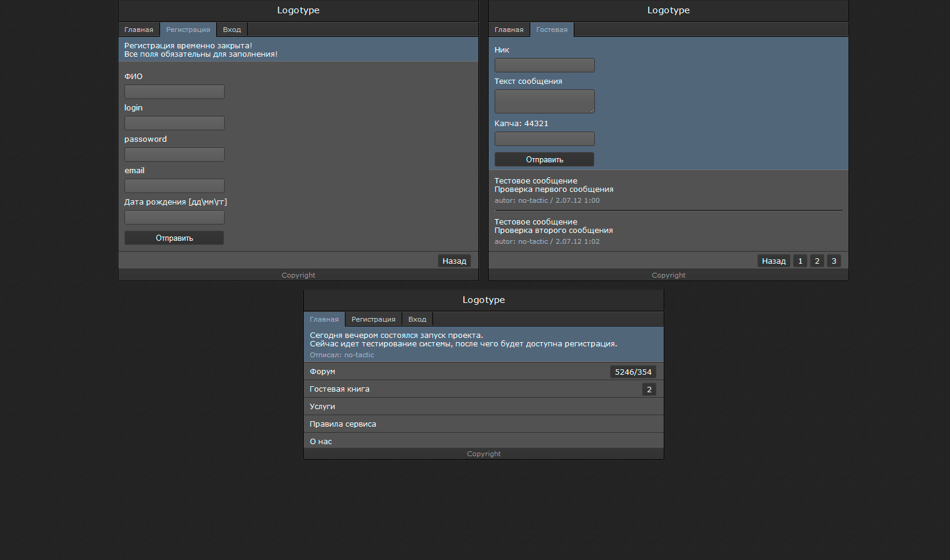Screen dimensions: 950x560
Task: Click the Ник input field
Action: [544, 65]
